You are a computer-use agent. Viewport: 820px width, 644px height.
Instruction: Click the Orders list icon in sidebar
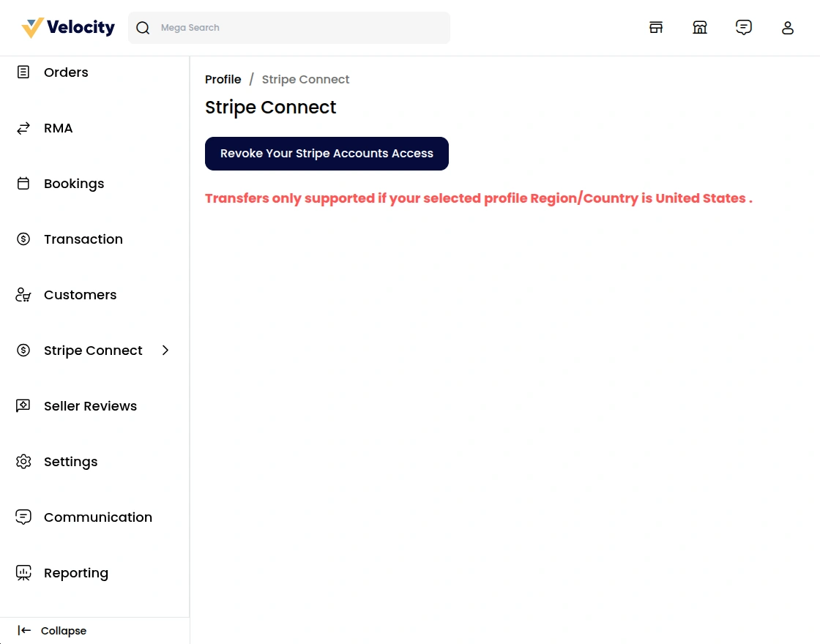point(23,72)
